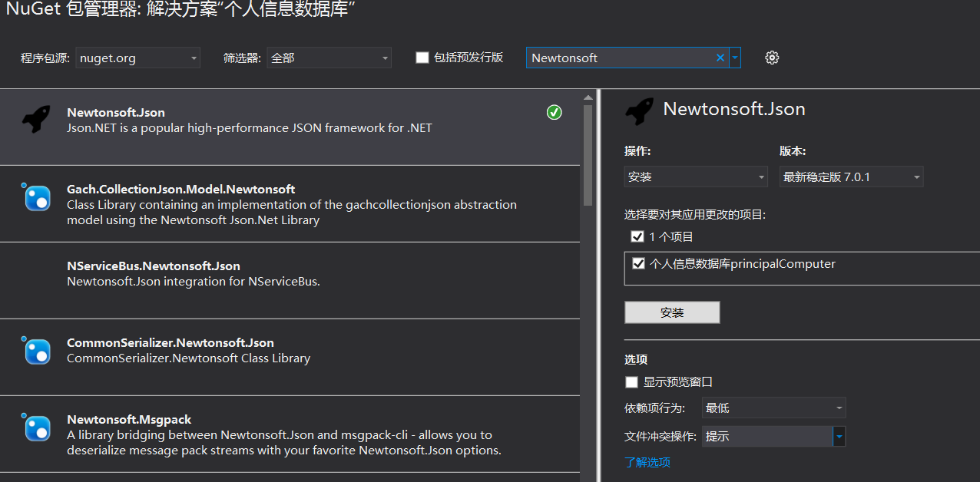Image resolution: width=980 pixels, height=482 pixels.
Task: Open package source nuget.org dropdown
Action: pyautogui.click(x=137, y=58)
